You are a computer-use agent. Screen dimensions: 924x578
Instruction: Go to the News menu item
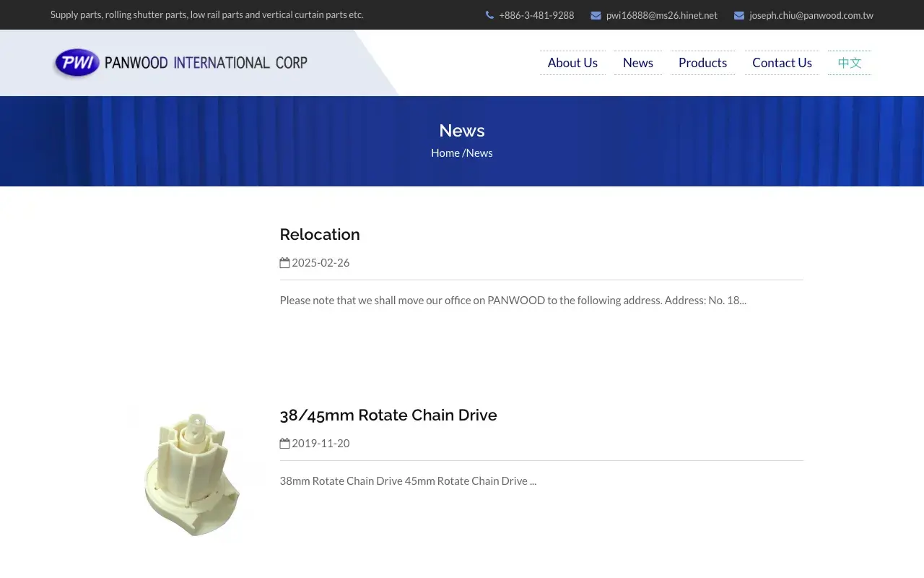pyautogui.click(x=638, y=63)
